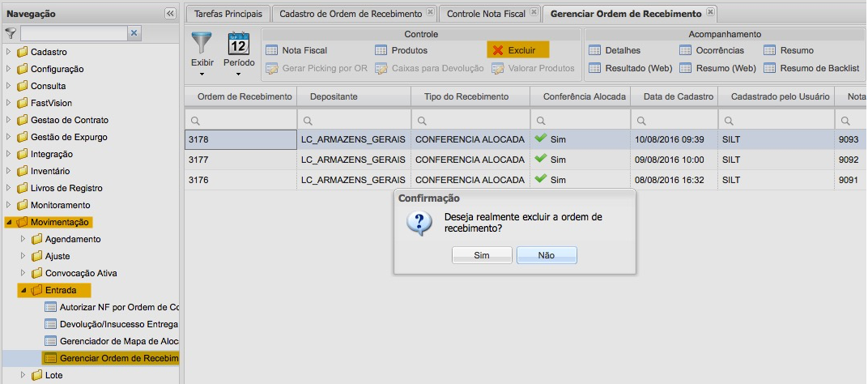Click nota number 9092 cell

pos(851,160)
